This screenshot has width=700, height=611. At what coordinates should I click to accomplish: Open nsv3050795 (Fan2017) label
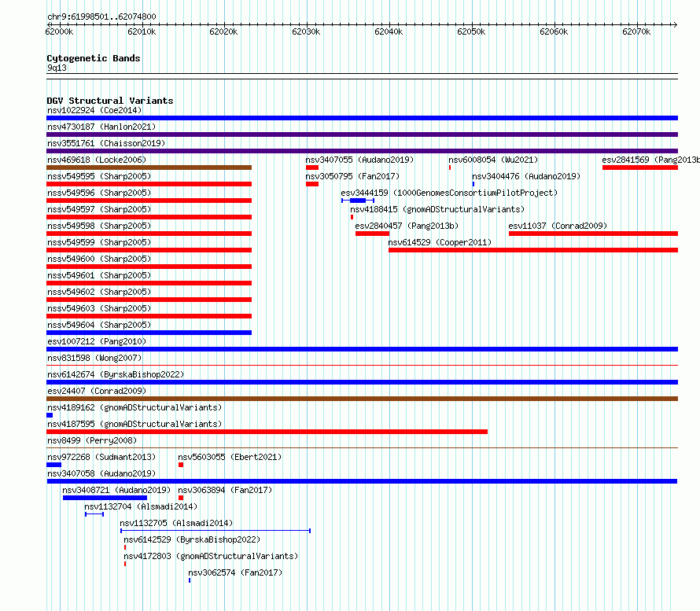pyautogui.click(x=352, y=176)
